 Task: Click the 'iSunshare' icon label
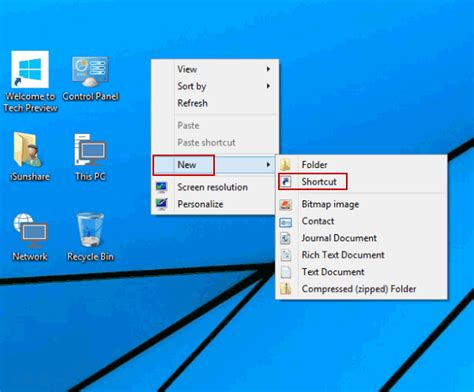tap(30, 176)
